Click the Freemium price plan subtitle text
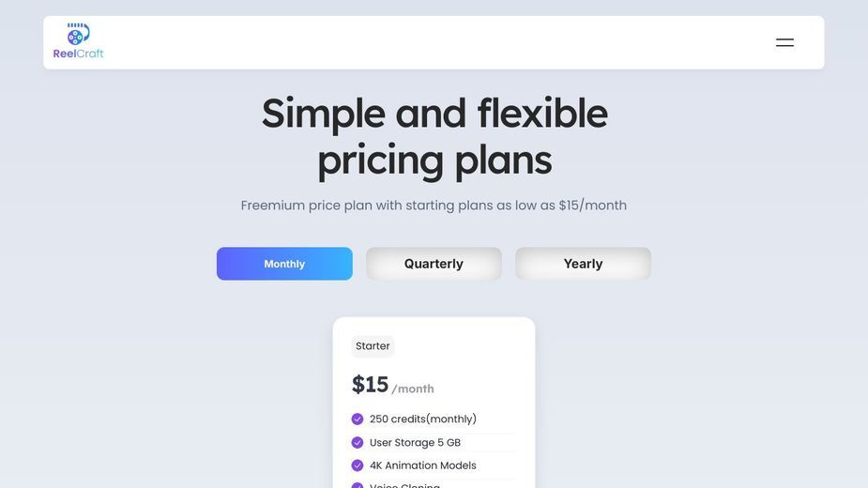 pos(434,206)
